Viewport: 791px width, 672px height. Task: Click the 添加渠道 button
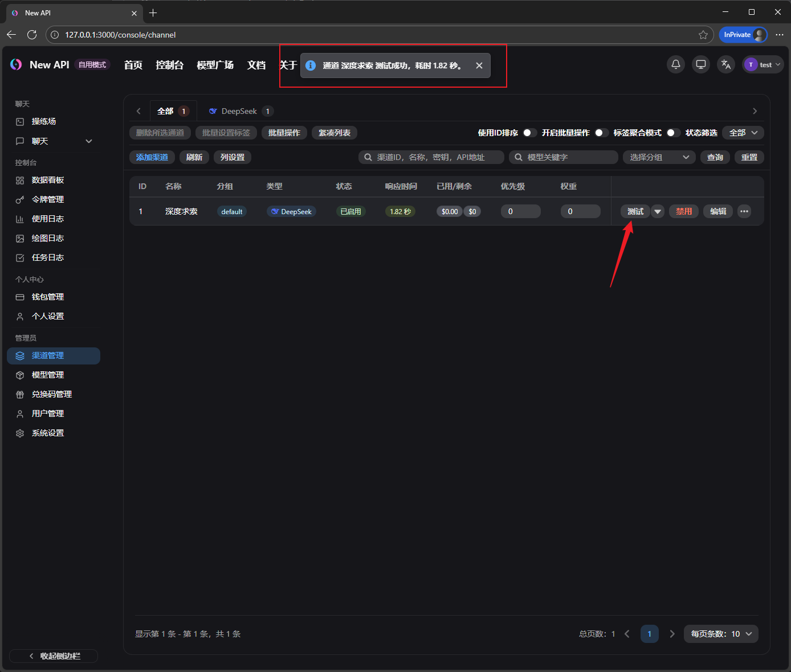(x=152, y=157)
